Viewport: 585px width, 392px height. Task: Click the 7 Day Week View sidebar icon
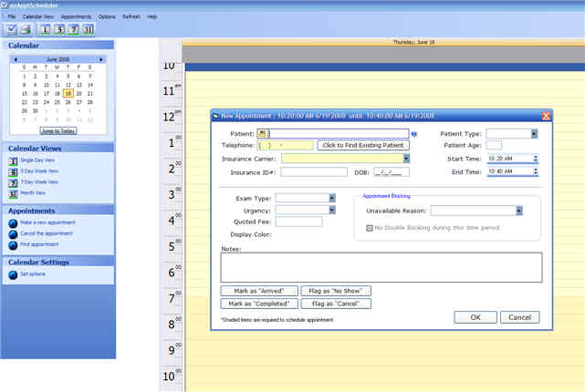[13, 183]
